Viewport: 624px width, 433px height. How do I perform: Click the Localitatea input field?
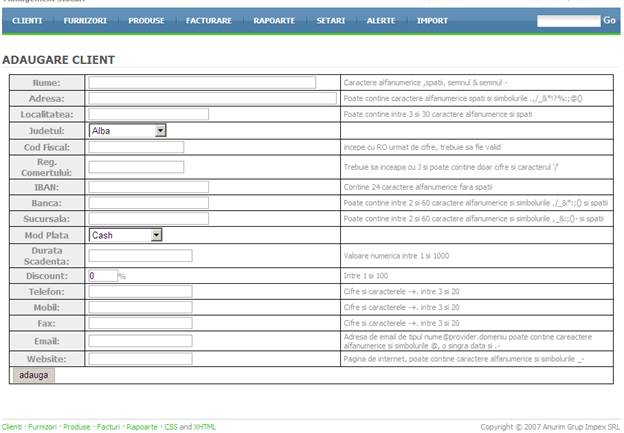[148, 114]
